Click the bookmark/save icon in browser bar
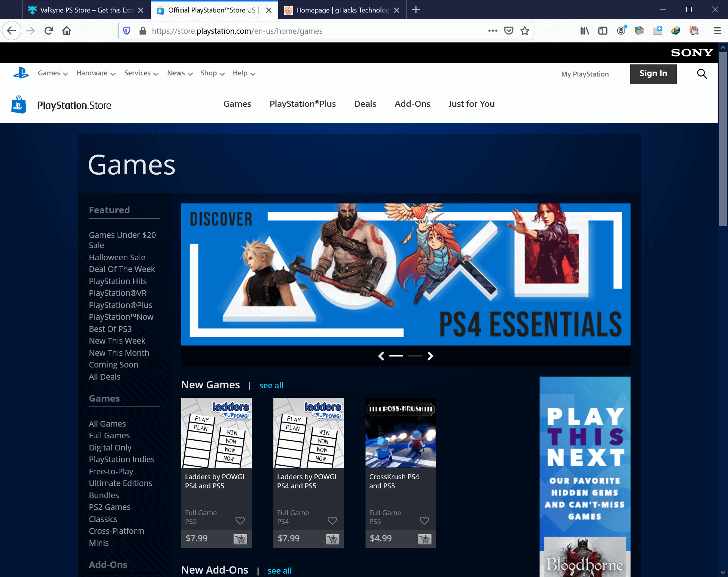The width and height of the screenshot is (728, 577). pyautogui.click(x=524, y=31)
